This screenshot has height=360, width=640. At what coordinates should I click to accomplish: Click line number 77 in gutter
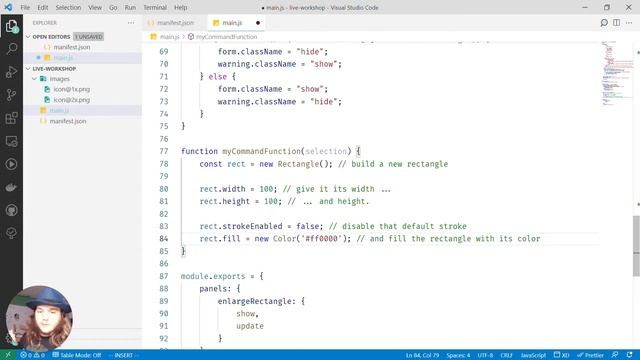tap(164, 151)
